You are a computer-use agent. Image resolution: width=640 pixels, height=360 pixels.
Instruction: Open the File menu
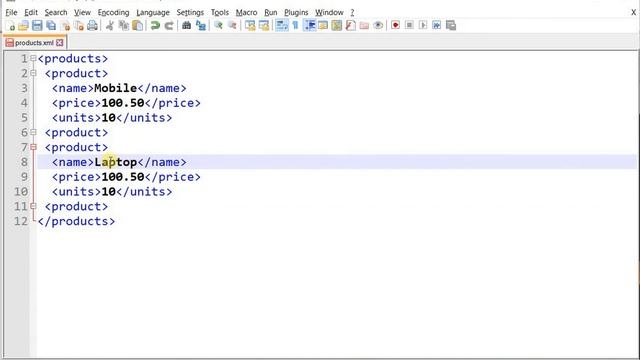(x=11, y=13)
